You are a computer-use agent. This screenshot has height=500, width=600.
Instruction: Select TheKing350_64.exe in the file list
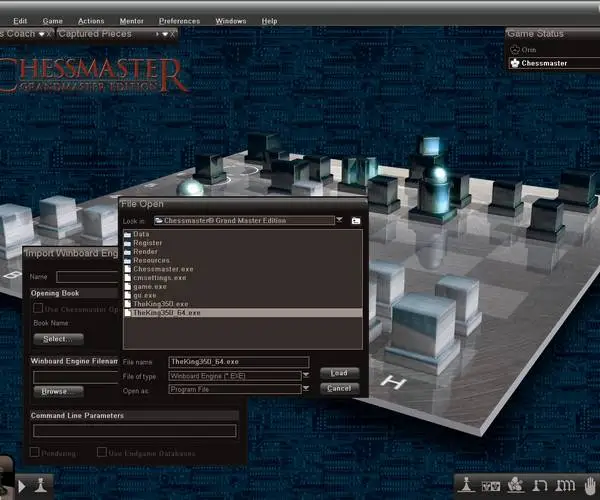tap(243, 313)
